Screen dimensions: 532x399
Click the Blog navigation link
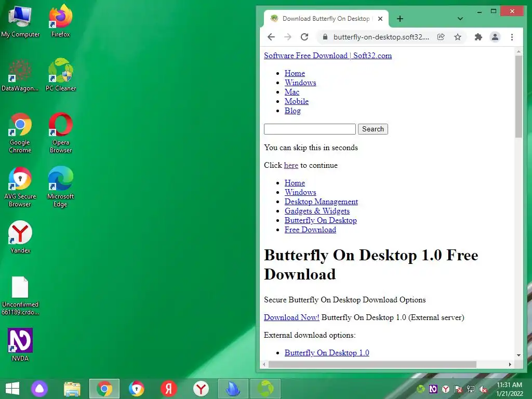[292, 111]
